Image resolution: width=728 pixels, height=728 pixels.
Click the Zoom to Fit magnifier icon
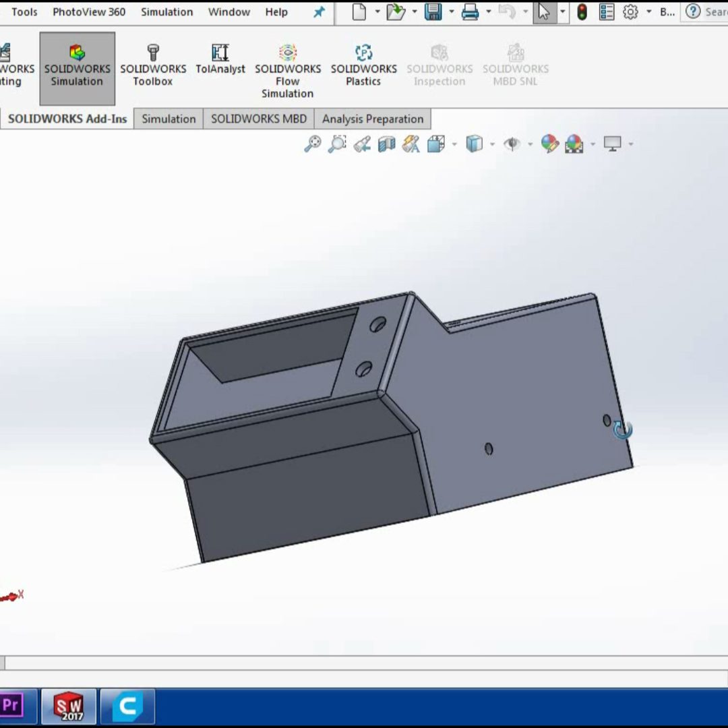tap(312, 144)
